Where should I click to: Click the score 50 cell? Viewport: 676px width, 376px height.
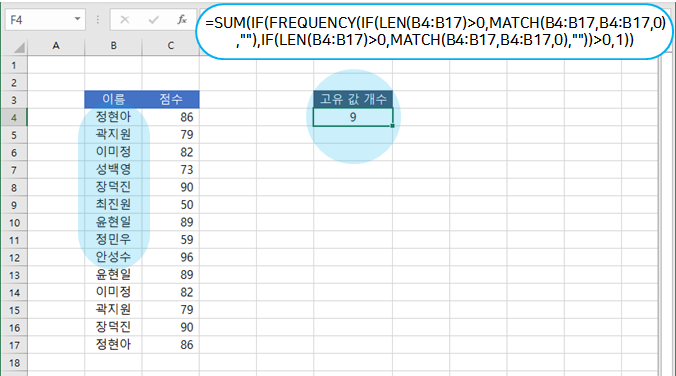click(171, 204)
